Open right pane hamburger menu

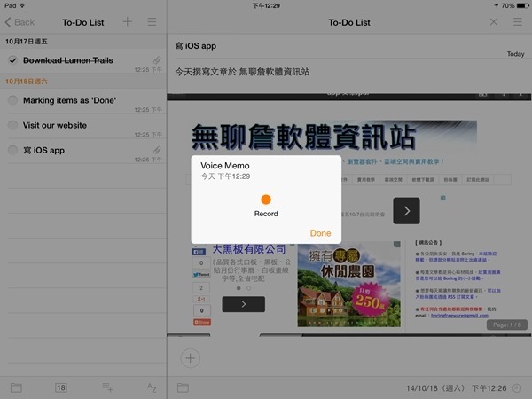518,21
